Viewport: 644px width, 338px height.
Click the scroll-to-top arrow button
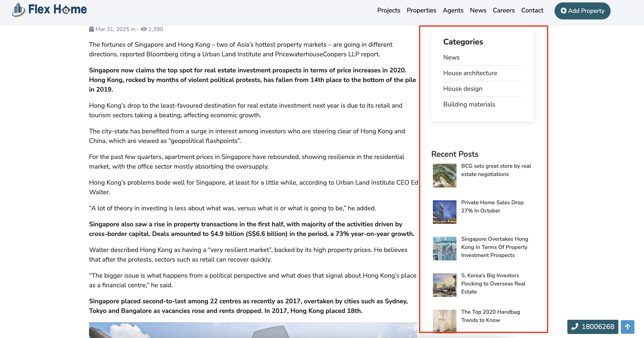coord(627,327)
